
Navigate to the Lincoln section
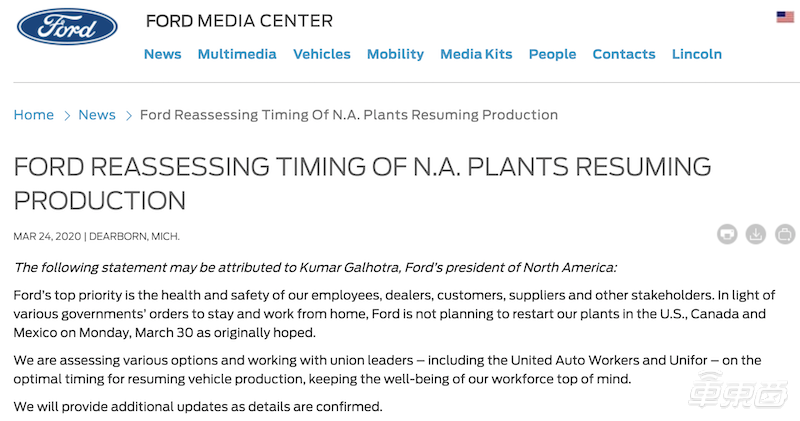pyautogui.click(x=696, y=54)
